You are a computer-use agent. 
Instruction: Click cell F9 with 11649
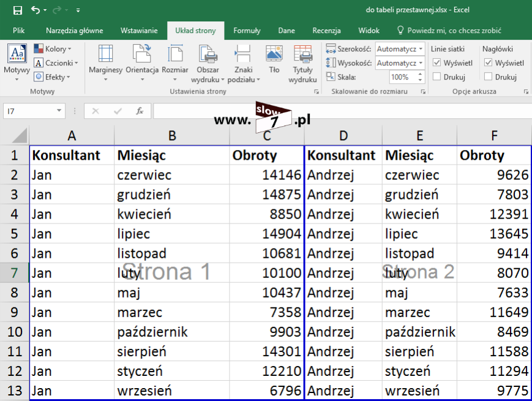(494, 312)
